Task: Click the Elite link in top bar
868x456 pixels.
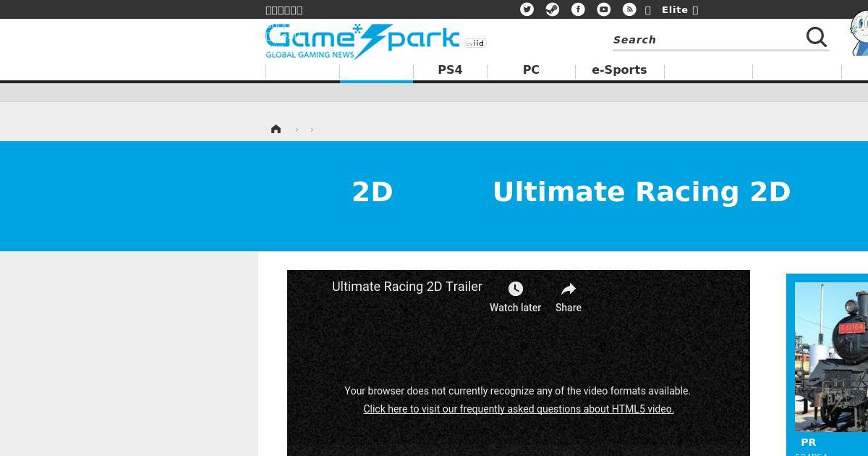Action: coord(675,9)
